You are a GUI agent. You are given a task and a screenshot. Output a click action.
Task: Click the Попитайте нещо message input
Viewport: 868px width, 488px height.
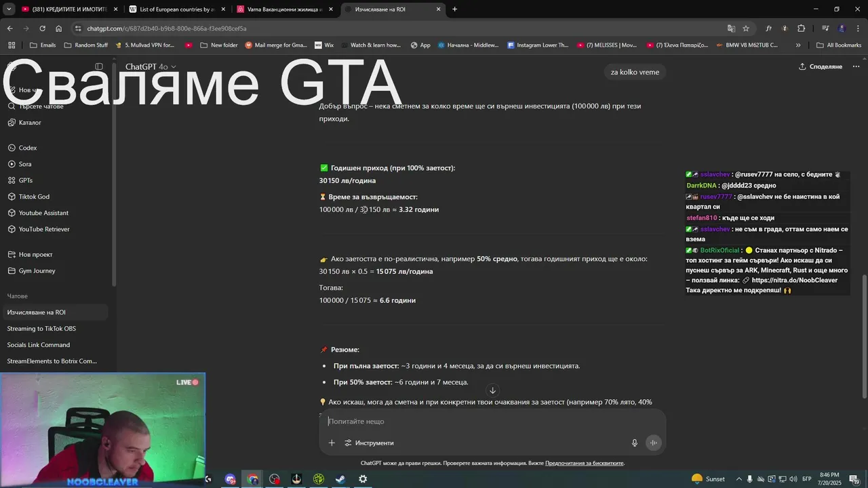(492, 422)
